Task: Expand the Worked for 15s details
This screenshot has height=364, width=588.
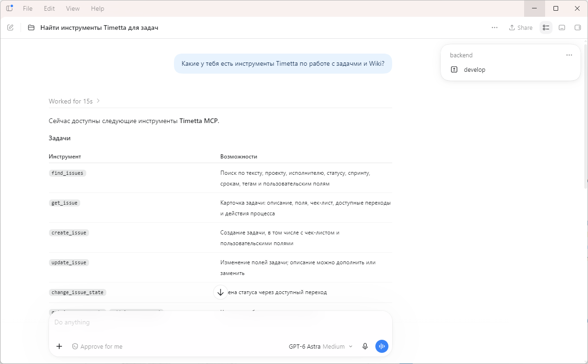Action: 75,101
